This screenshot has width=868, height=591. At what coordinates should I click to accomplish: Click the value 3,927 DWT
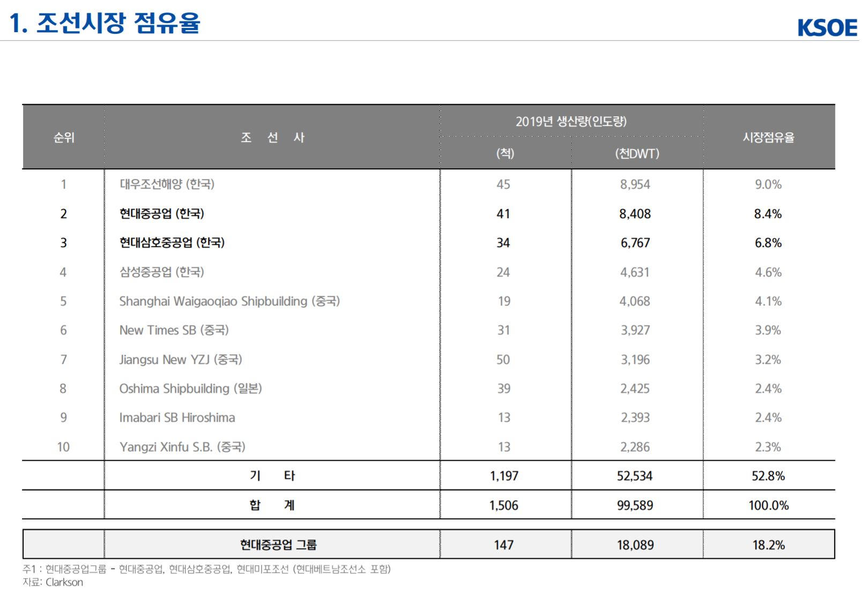(635, 330)
